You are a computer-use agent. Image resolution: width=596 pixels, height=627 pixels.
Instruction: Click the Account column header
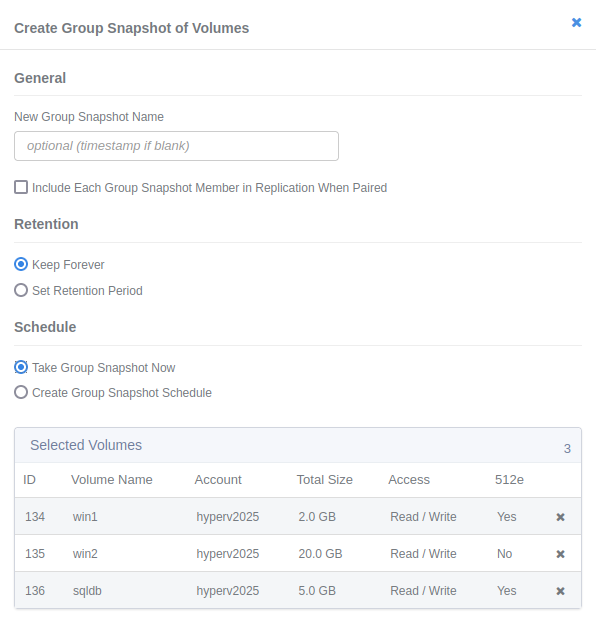click(x=218, y=479)
